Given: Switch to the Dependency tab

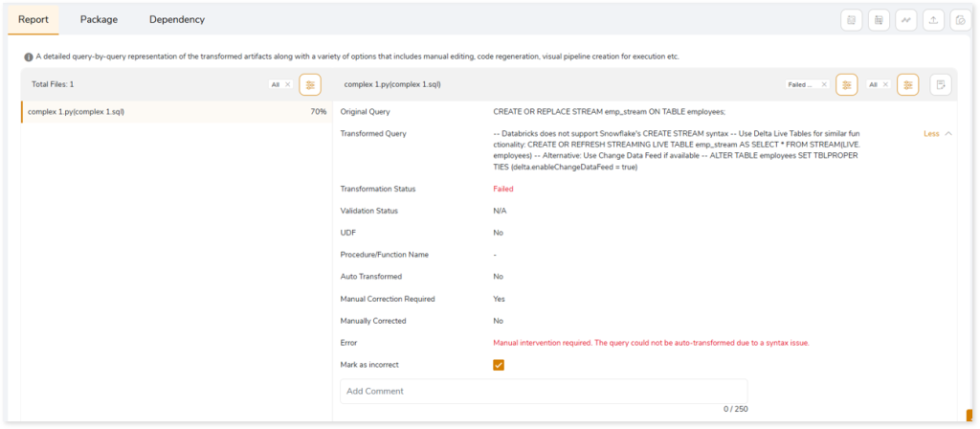Looking at the screenshot, I should coord(176,19).
